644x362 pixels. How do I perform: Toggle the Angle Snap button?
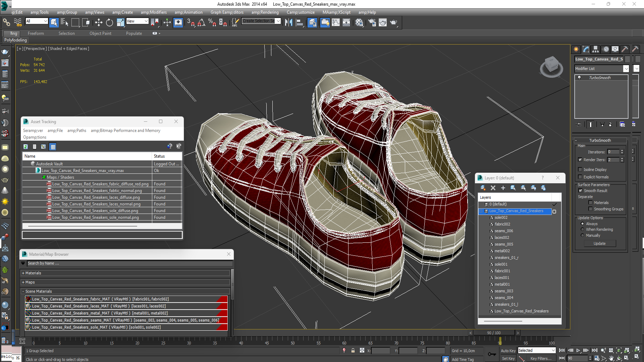click(x=202, y=22)
